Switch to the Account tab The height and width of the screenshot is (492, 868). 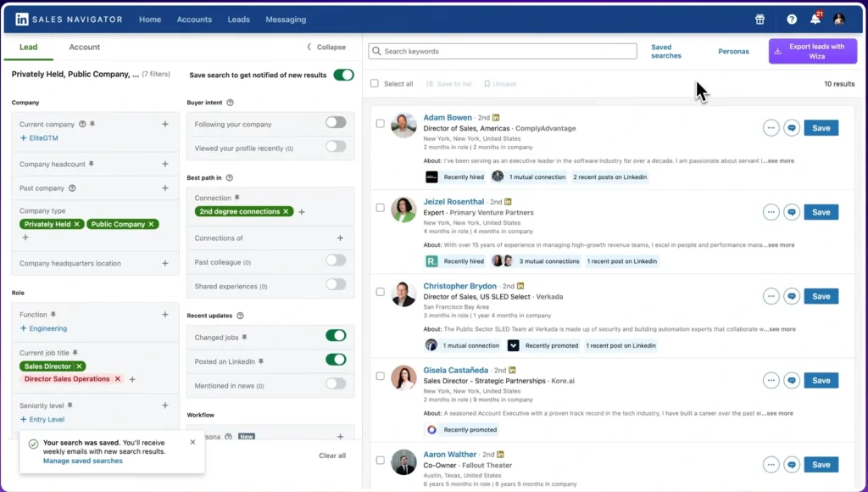coord(84,48)
